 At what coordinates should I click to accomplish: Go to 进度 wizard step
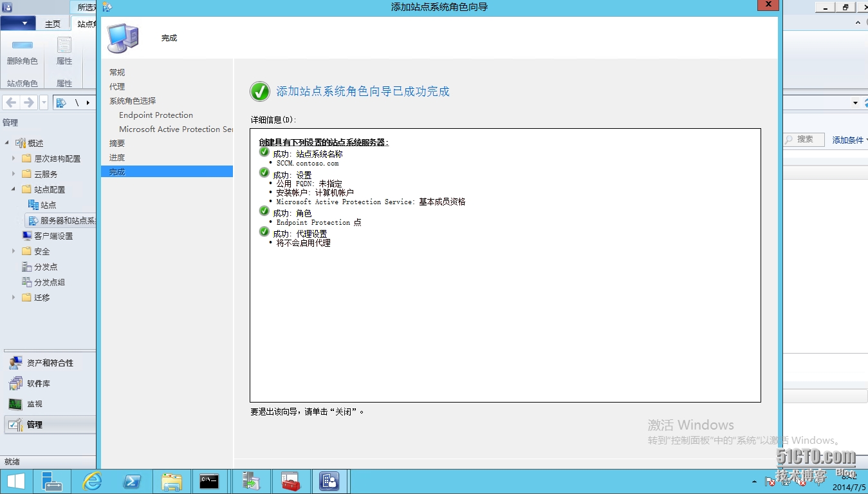[117, 157]
